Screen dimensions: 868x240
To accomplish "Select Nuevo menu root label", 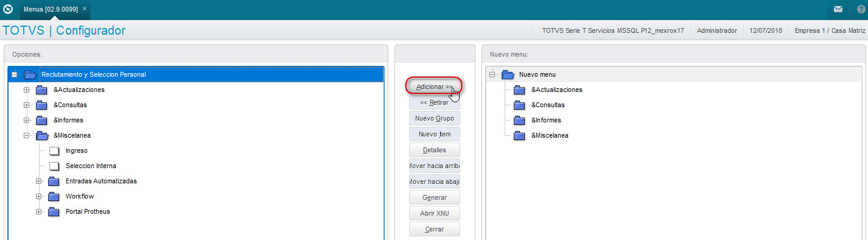I will click(537, 75).
